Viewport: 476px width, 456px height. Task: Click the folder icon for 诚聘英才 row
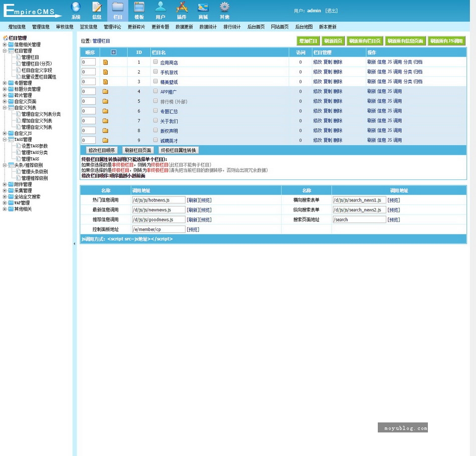tap(105, 140)
